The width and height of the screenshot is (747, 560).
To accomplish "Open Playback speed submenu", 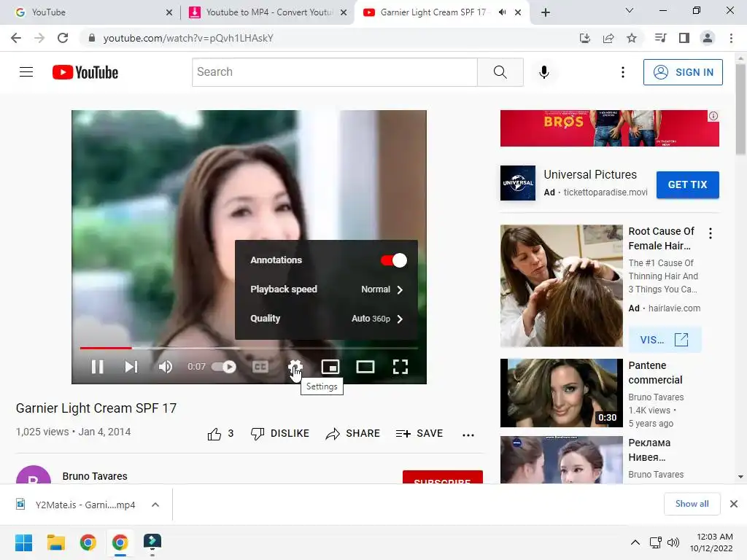I will (x=326, y=289).
